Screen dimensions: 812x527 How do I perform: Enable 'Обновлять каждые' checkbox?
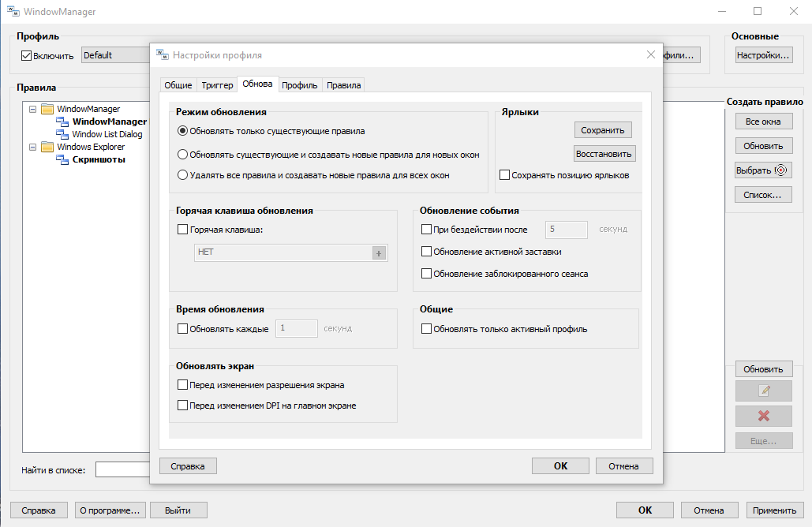pos(182,329)
